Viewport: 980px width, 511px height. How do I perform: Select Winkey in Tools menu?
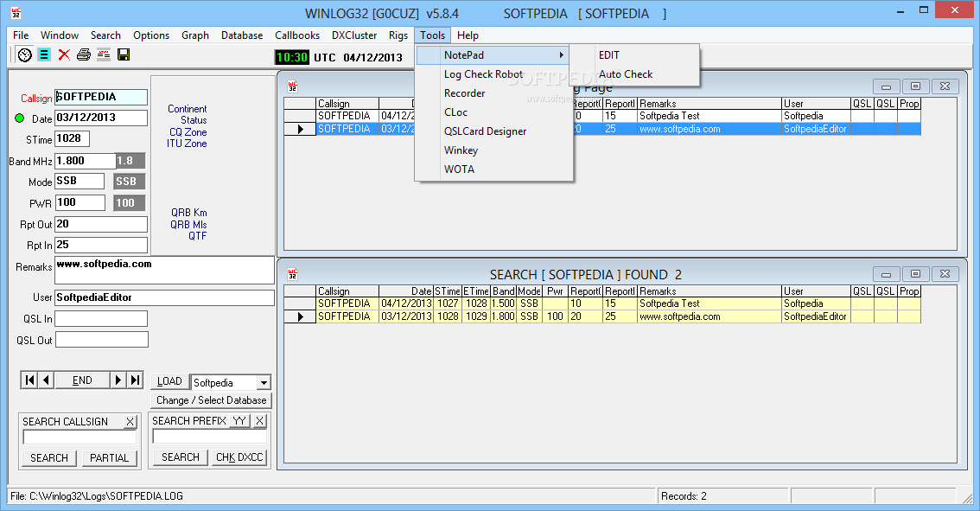(x=494, y=150)
